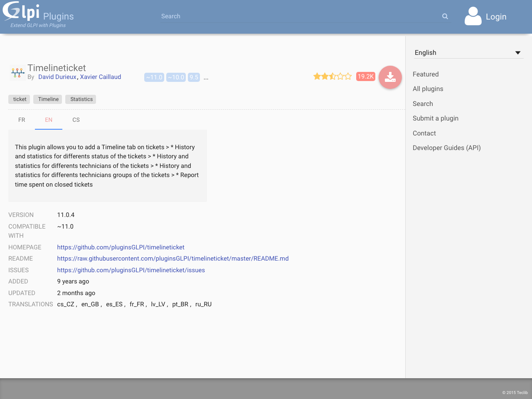Screen dimensions: 532x399
Task: Give the plugin a five-star rating
Action: (x=348, y=76)
